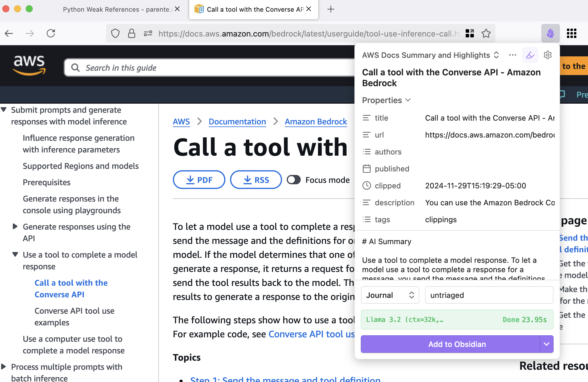Open QR code icon in address bar
The height and width of the screenshot is (382, 588).
coord(470,34)
